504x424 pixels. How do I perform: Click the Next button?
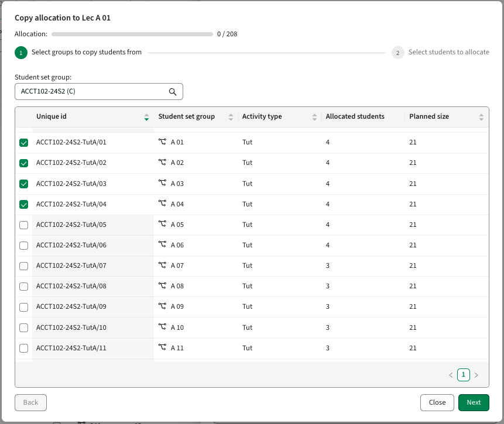[x=474, y=402]
